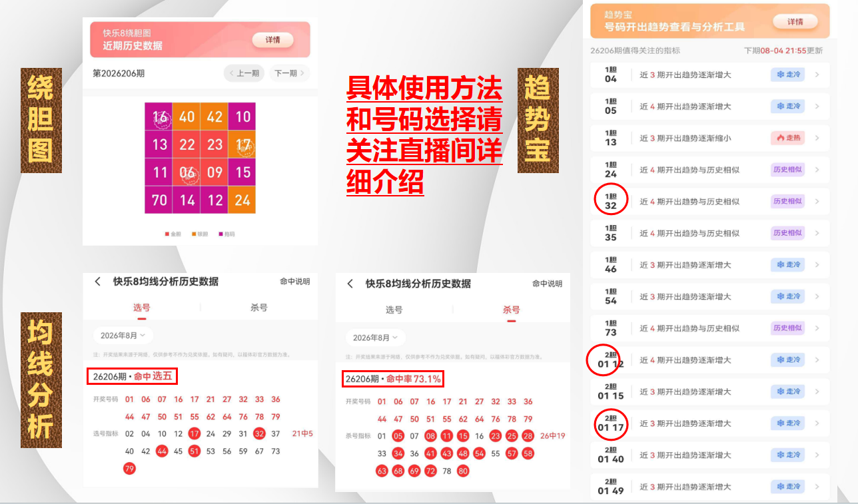Switch to the 选号 tab in the 命中选五 panel
The height and width of the screenshot is (504, 858).
pyautogui.click(x=141, y=308)
